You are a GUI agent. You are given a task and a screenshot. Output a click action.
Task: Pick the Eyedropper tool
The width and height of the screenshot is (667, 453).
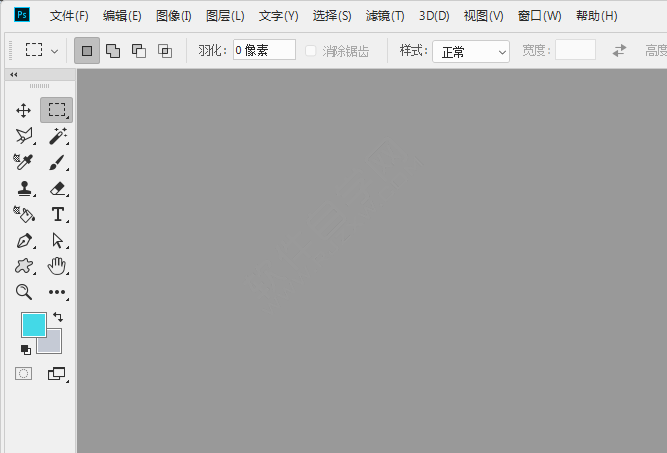tap(24, 162)
